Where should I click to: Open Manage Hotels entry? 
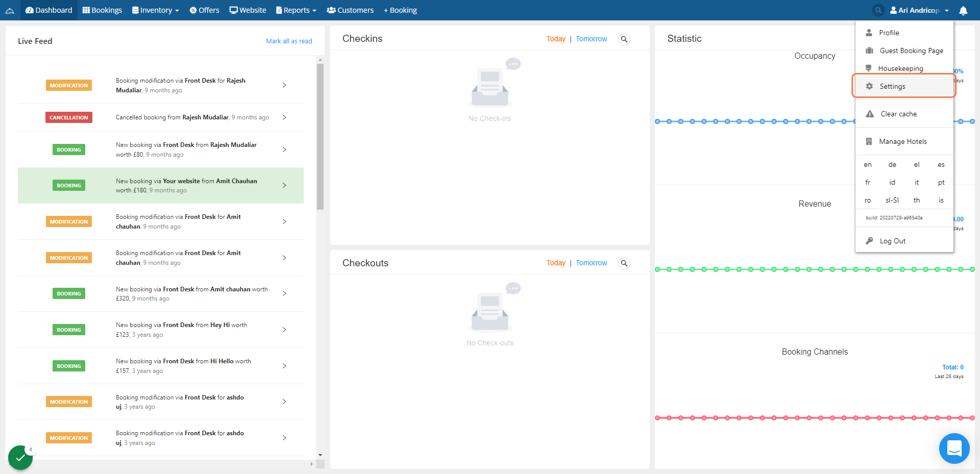904,141
